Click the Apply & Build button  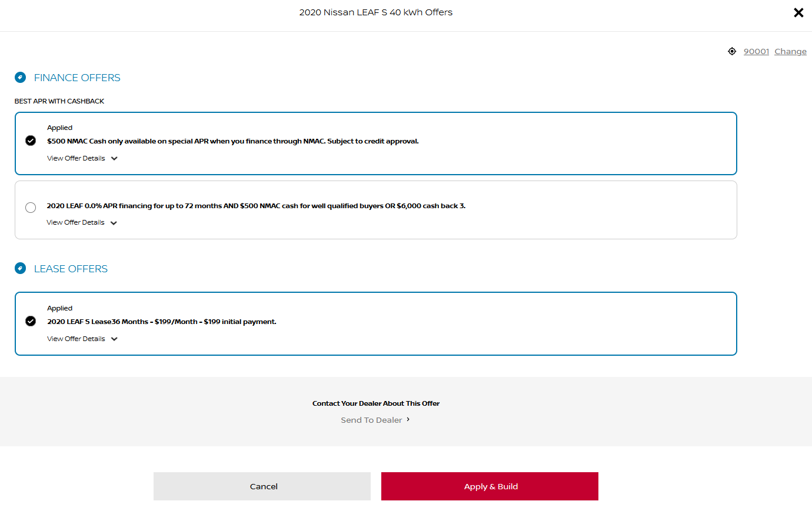point(490,486)
